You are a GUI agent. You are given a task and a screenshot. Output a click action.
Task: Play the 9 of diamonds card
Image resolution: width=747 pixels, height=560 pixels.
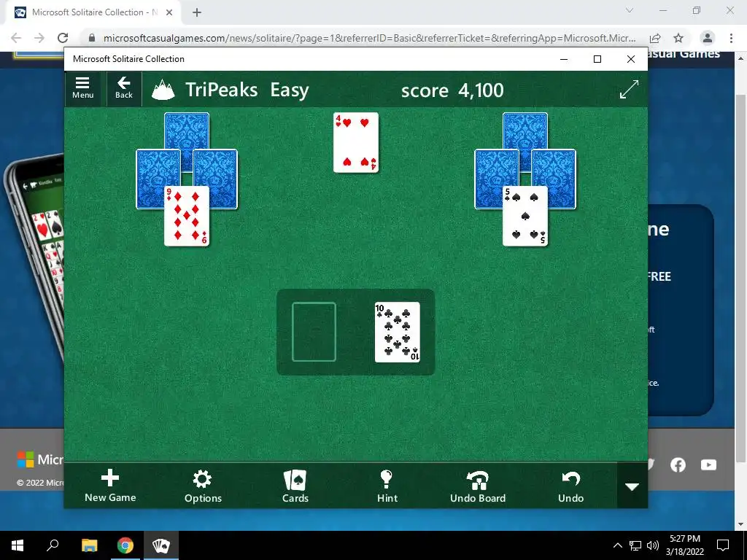(187, 216)
